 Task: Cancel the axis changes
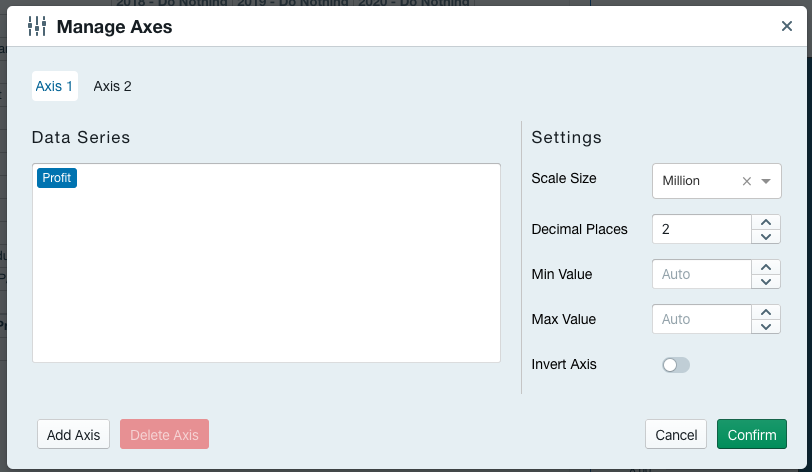676,435
